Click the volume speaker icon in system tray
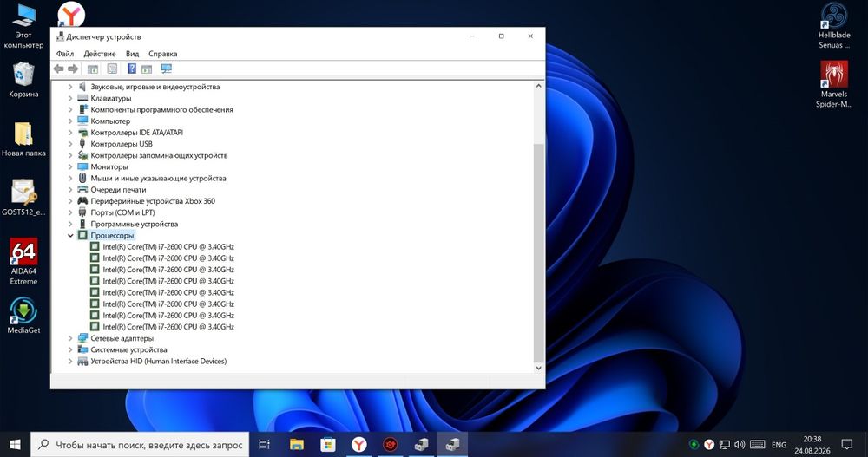The height and width of the screenshot is (457, 868). tap(739, 444)
